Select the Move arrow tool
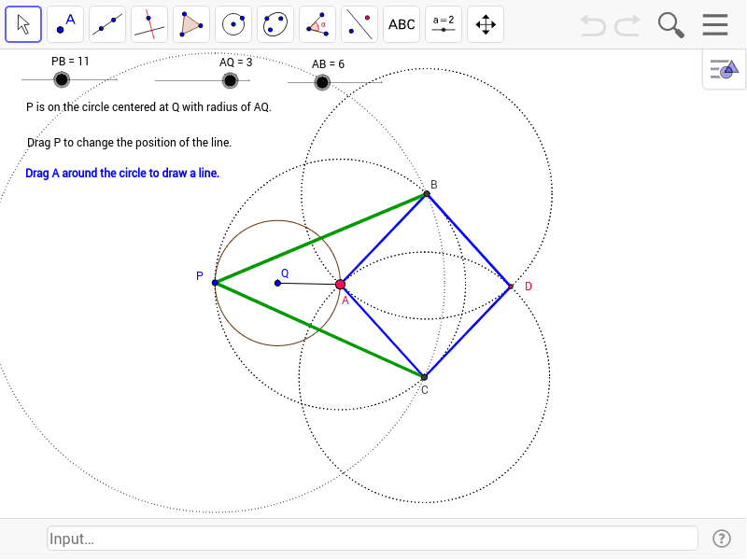 [23, 24]
